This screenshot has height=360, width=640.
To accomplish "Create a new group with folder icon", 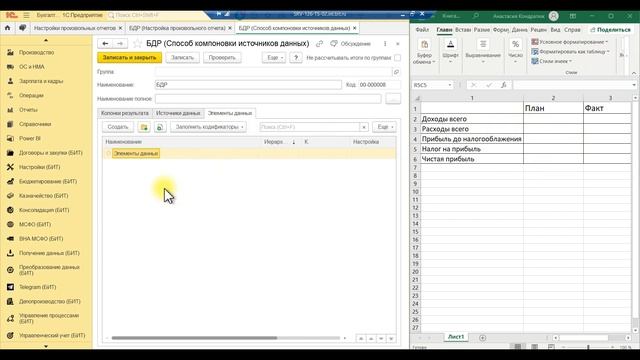I will click(x=144, y=127).
